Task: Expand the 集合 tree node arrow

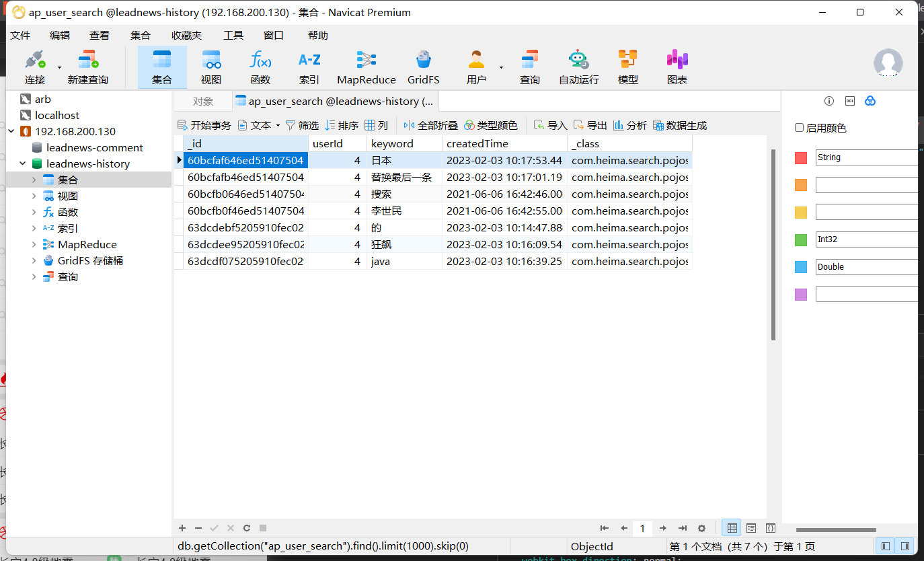Action: tap(34, 180)
